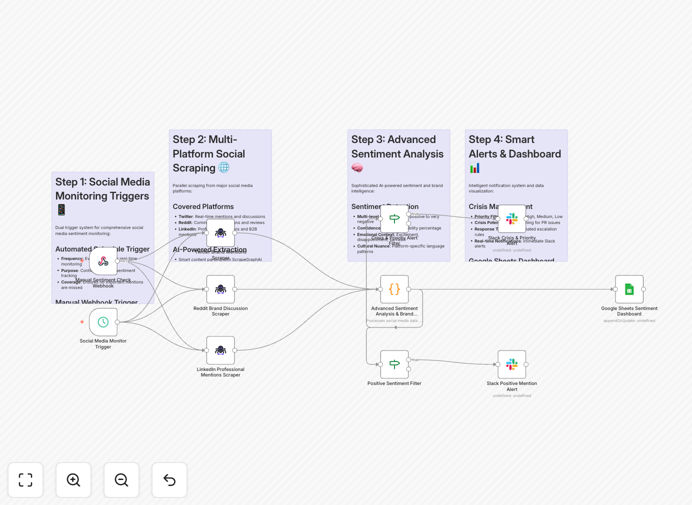Click the 'Manual Webhook Trigger' subheading
The width and height of the screenshot is (692, 505).
[x=97, y=302]
